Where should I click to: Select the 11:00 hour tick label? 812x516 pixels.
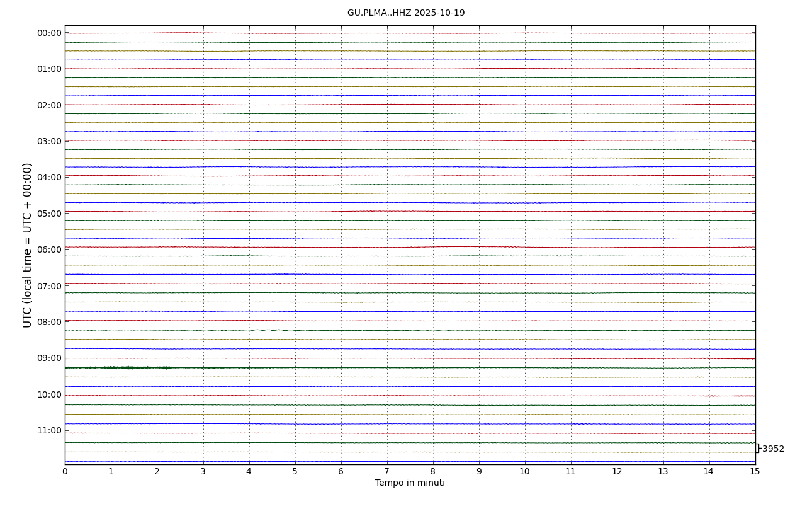pos(49,430)
